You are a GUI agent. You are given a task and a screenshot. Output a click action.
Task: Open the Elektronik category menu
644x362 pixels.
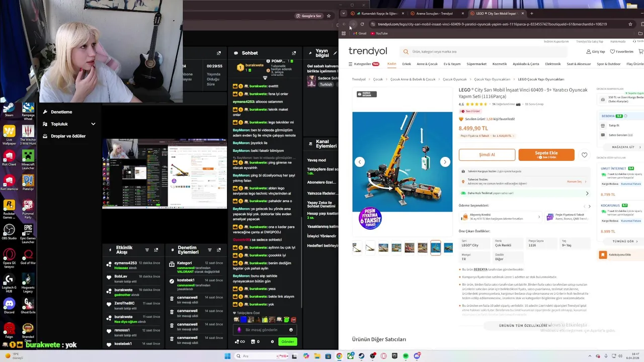coord(553,64)
